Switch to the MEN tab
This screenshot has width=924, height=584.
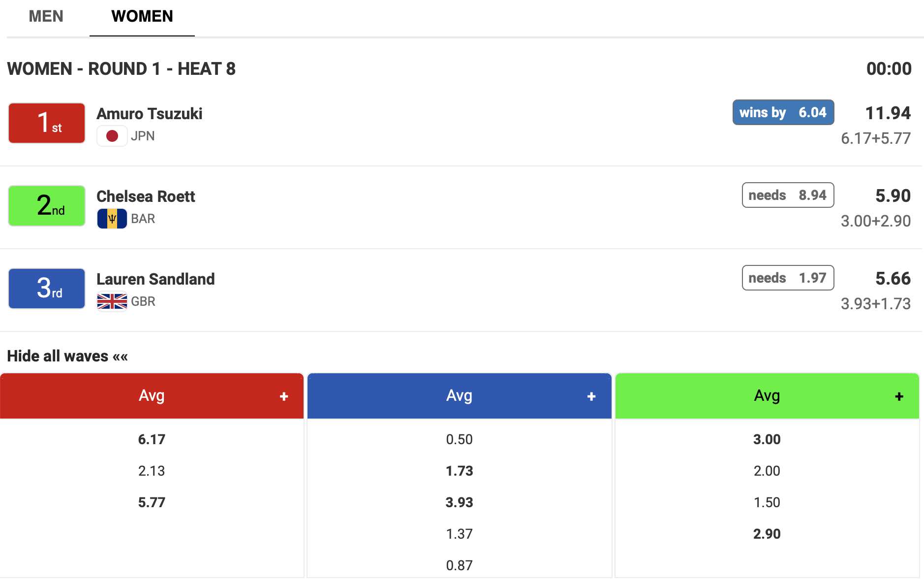point(46,16)
